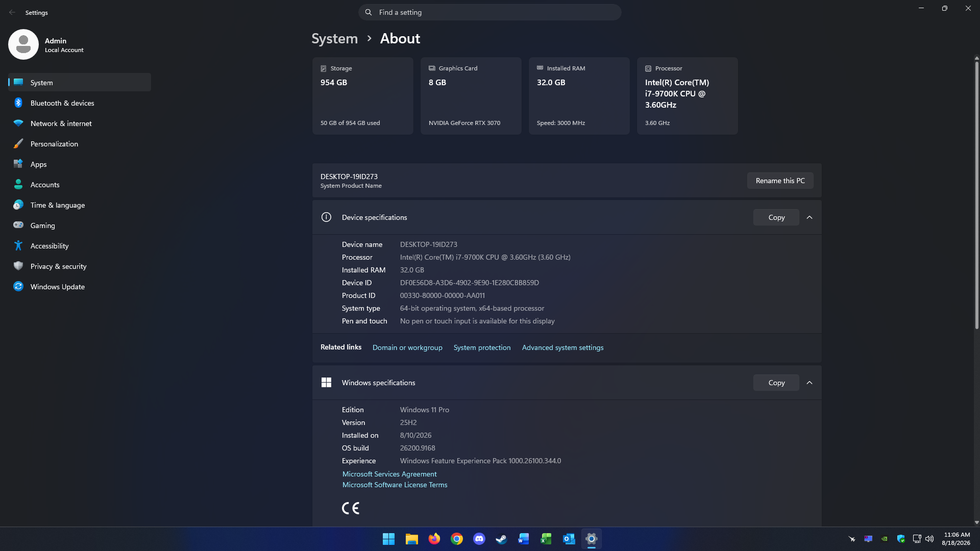Select Apps in the sidebar
The width and height of the screenshot is (980, 551).
(80, 164)
